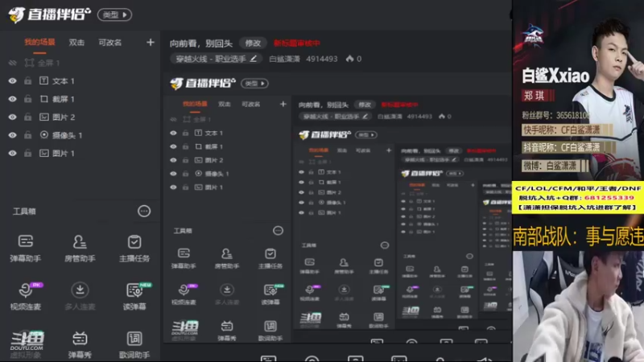Click the streamer webcam feed with white hoodie
Image resolution: width=644 pixels, height=362 pixels.
point(578,306)
